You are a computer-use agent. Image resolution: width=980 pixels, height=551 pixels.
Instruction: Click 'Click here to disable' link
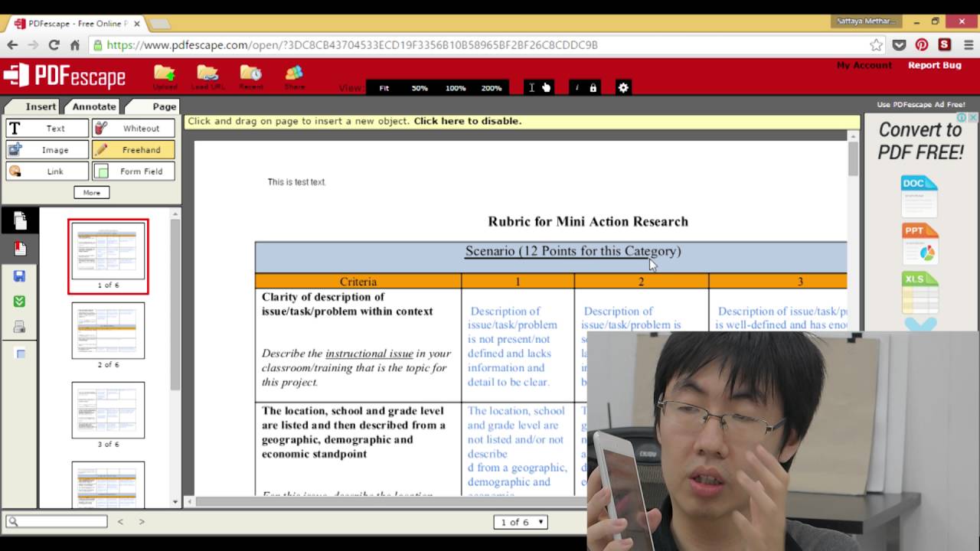click(468, 121)
